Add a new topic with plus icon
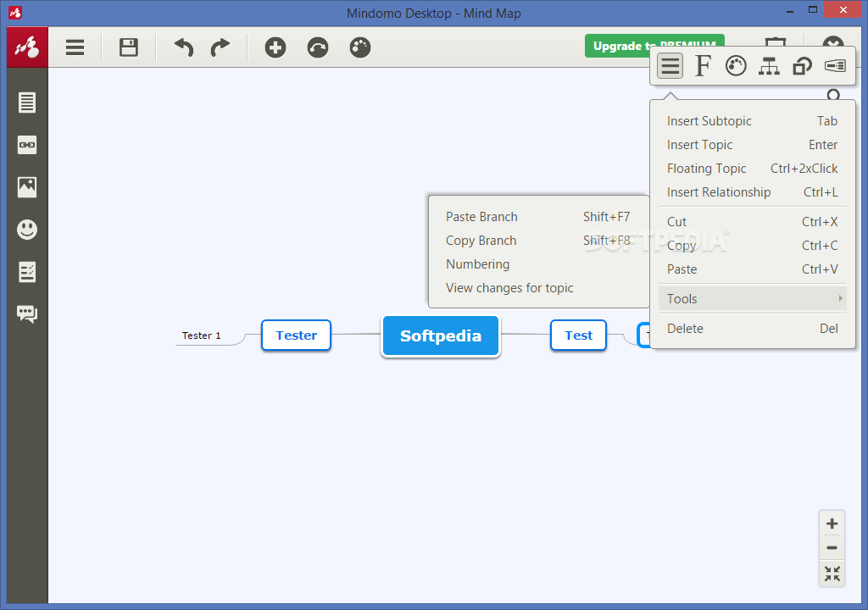868x610 pixels. [275, 47]
